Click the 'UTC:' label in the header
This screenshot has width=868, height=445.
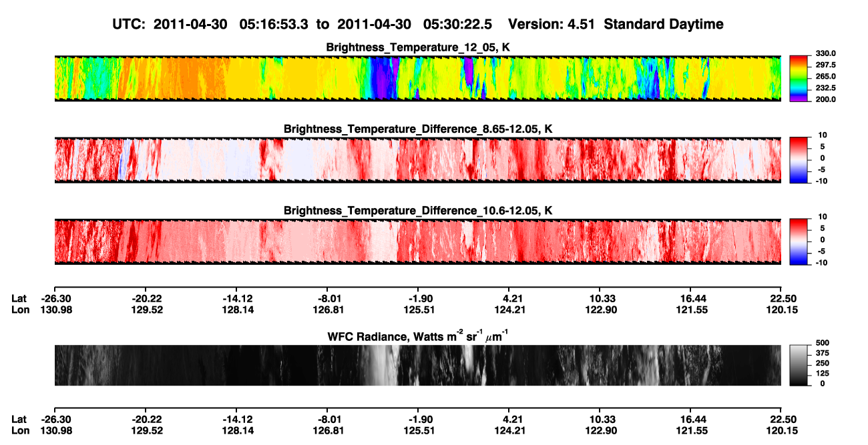130,25
